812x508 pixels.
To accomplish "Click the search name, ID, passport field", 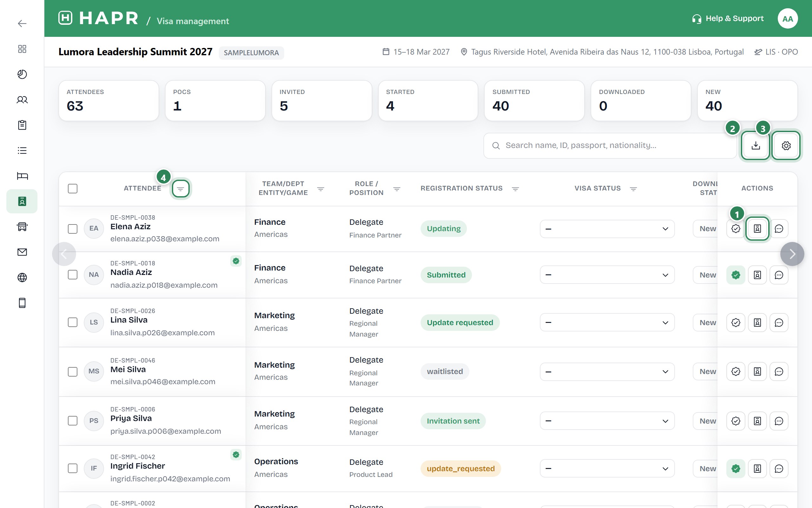I will pos(610,145).
